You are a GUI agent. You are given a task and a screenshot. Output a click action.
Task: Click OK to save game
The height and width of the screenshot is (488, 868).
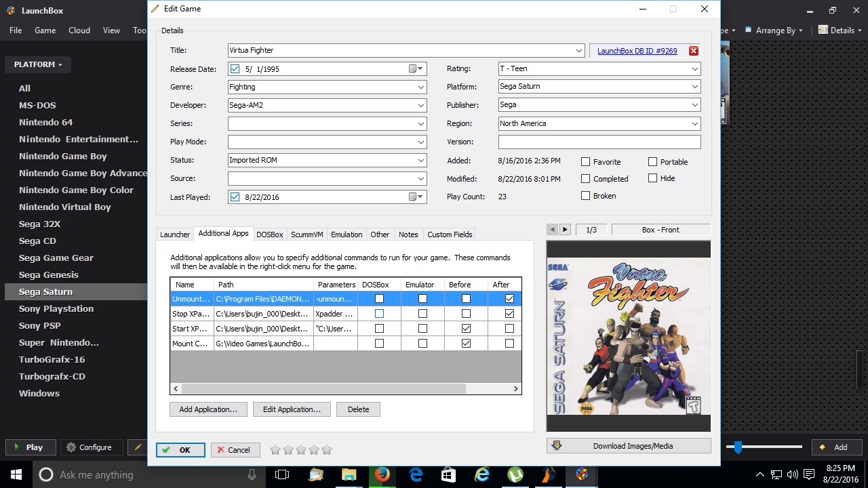(x=180, y=450)
